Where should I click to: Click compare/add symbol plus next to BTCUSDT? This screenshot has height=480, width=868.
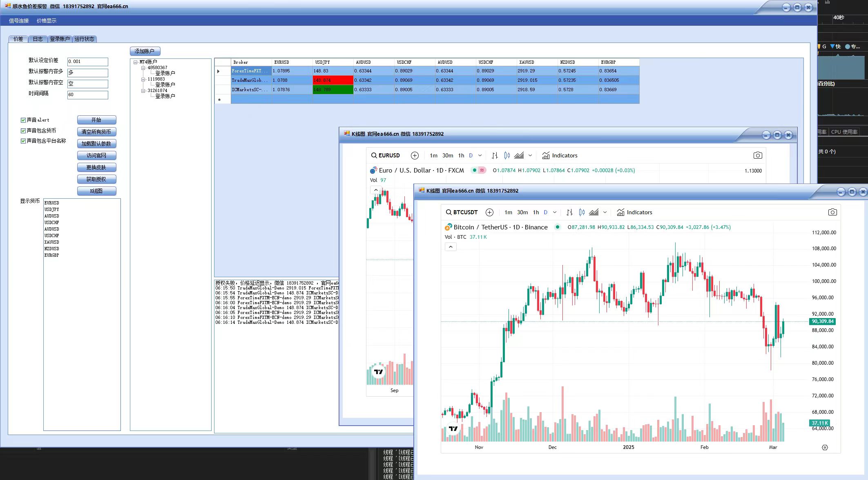click(489, 212)
